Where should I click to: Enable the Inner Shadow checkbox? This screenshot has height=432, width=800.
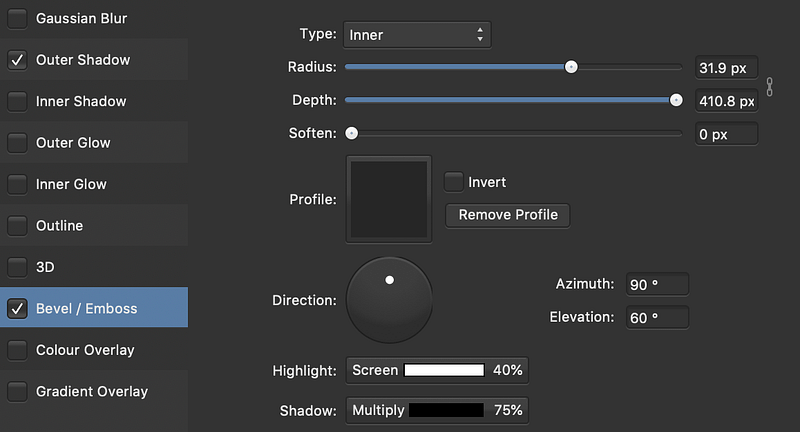17,101
